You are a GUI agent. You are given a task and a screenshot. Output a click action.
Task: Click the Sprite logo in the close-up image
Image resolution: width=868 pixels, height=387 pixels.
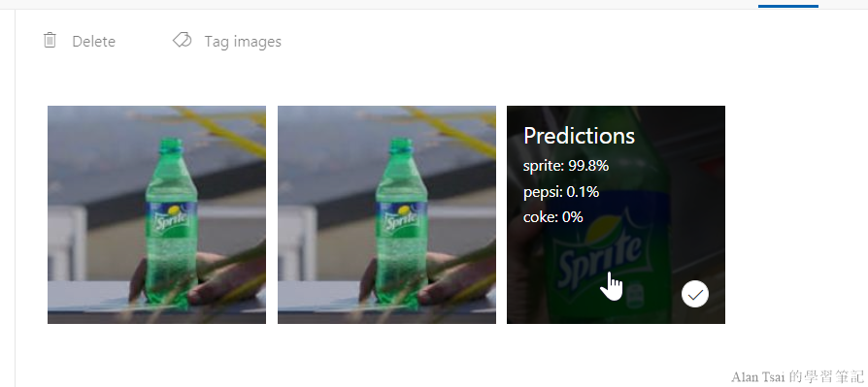pyautogui.click(x=601, y=256)
